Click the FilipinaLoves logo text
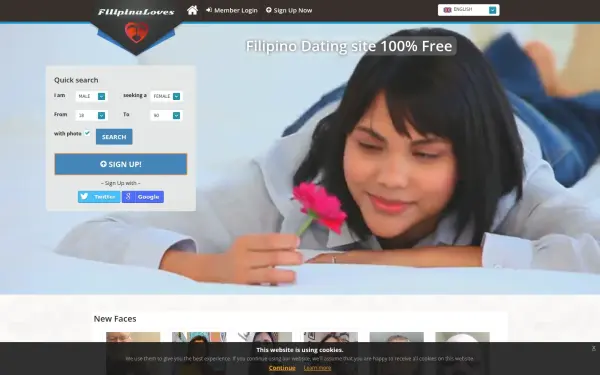 pos(136,12)
